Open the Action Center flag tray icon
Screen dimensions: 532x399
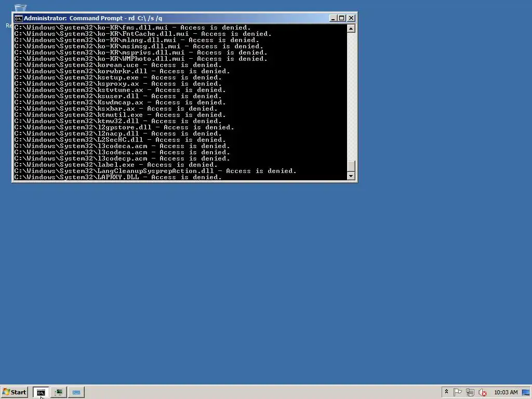457,392
